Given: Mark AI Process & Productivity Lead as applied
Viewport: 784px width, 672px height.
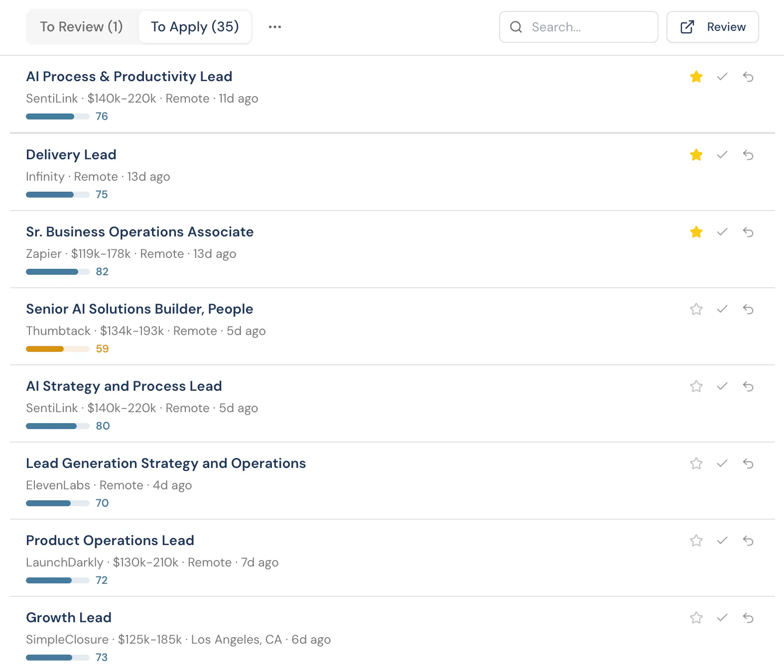Looking at the screenshot, I should point(722,77).
